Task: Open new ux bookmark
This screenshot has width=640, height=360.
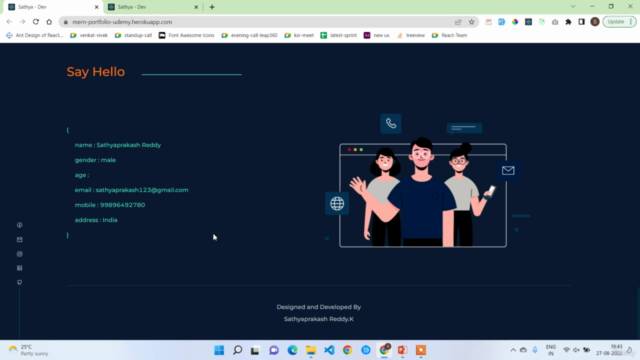Action: tap(376, 36)
